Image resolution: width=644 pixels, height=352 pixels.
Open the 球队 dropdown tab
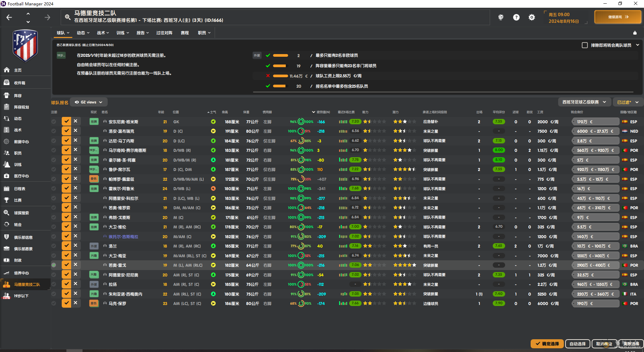(63, 33)
